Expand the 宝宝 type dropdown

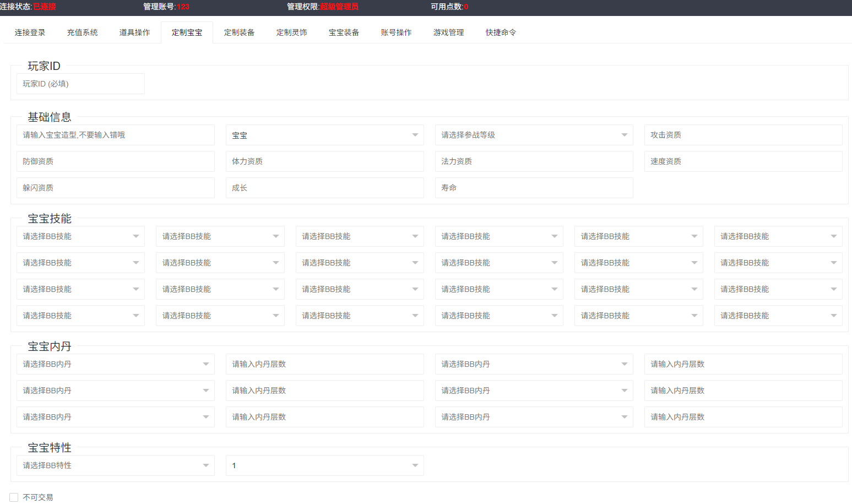tap(324, 135)
